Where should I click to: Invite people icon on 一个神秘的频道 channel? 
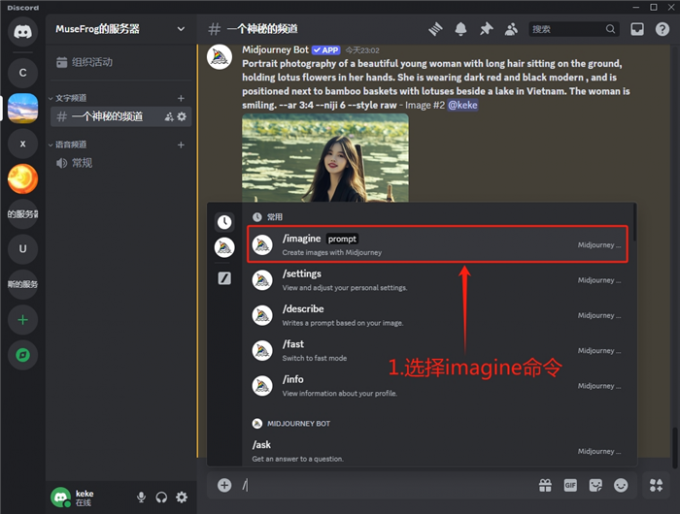tap(169, 117)
